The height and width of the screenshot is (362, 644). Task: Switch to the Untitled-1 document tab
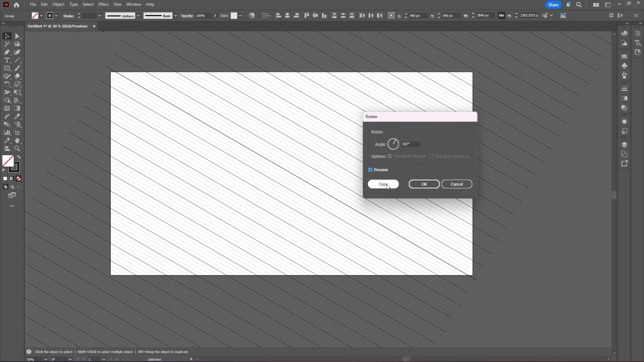coord(59,26)
